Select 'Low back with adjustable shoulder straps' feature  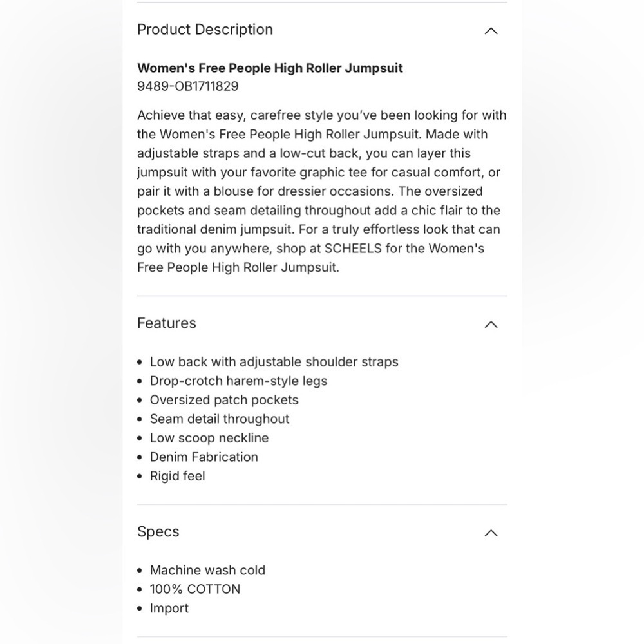point(274,362)
